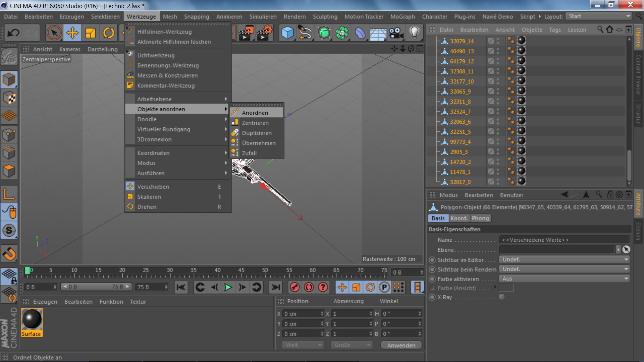Screen dimensions: 644x362
Task: Toggle the snap magnet icon
Action: tap(9, 254)
